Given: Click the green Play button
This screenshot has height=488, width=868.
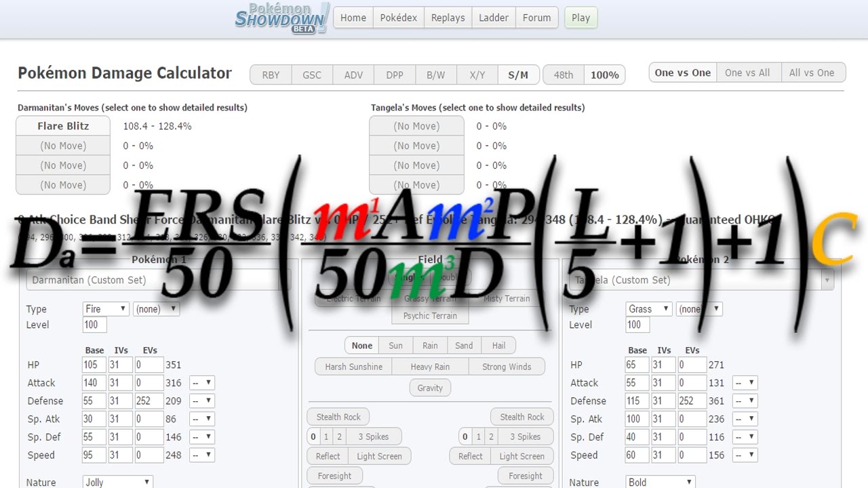Looking at the screenshot, I should tap(581, 18).
